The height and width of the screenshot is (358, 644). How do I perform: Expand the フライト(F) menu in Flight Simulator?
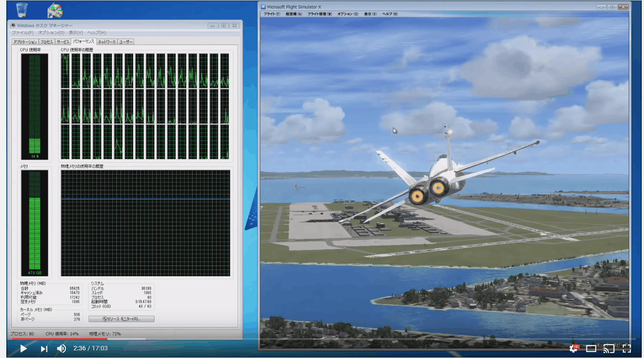272,14
